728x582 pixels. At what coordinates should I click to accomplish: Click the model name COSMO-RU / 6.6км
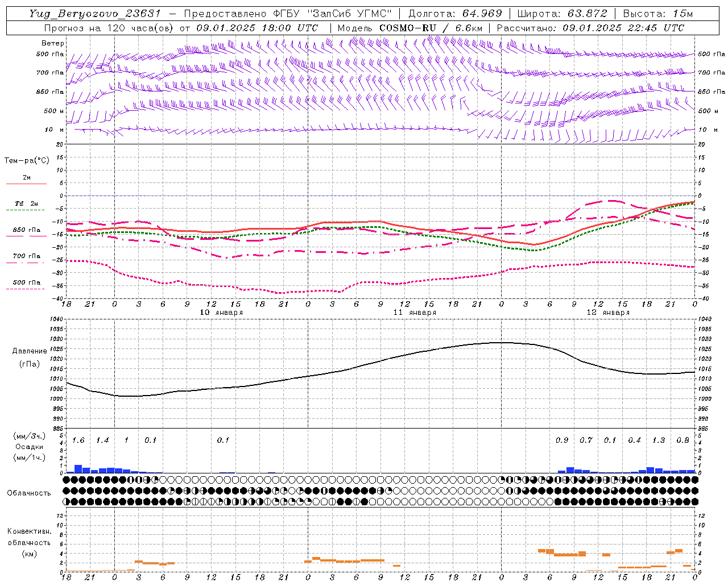(x=431, y=28)
